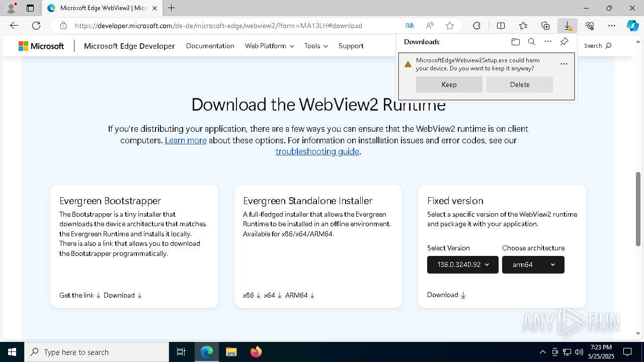Open the Favorites list
Screen dimensions: 644x362
tap(523, 26)
